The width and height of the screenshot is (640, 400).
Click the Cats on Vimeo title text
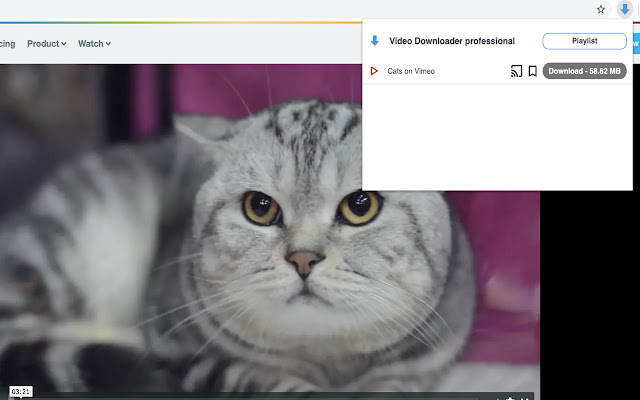[x=411, y=71]
